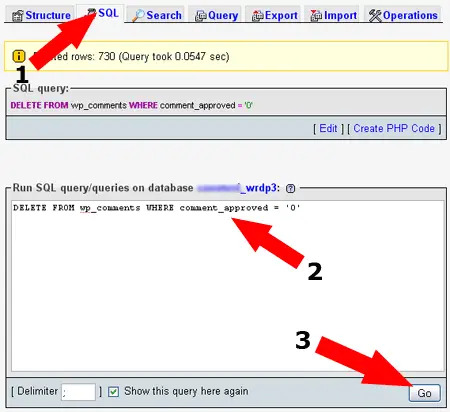Click inside the Delimiter field
Image resolution: width=450 pixels, height=412 pixels.
78,392
